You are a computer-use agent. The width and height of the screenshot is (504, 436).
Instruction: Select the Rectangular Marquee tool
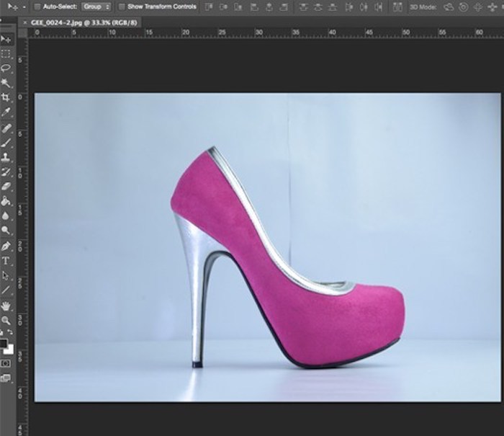[6, 54]
